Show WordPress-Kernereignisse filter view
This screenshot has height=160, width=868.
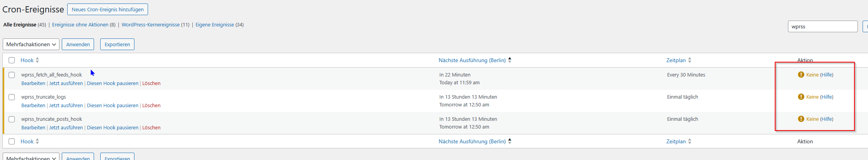point(151,25)
